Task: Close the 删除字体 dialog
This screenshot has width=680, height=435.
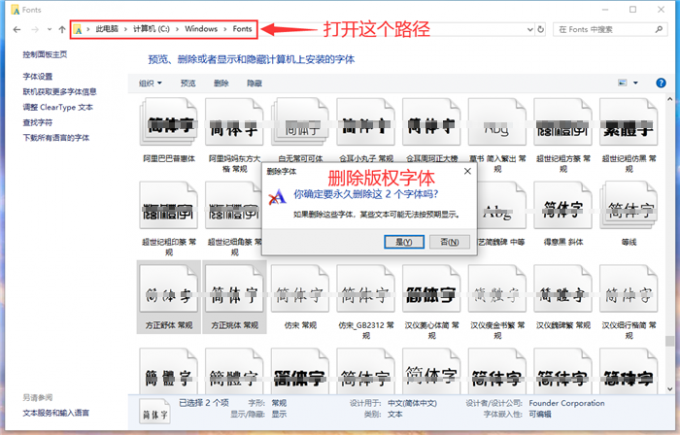Action: point(468,171)
